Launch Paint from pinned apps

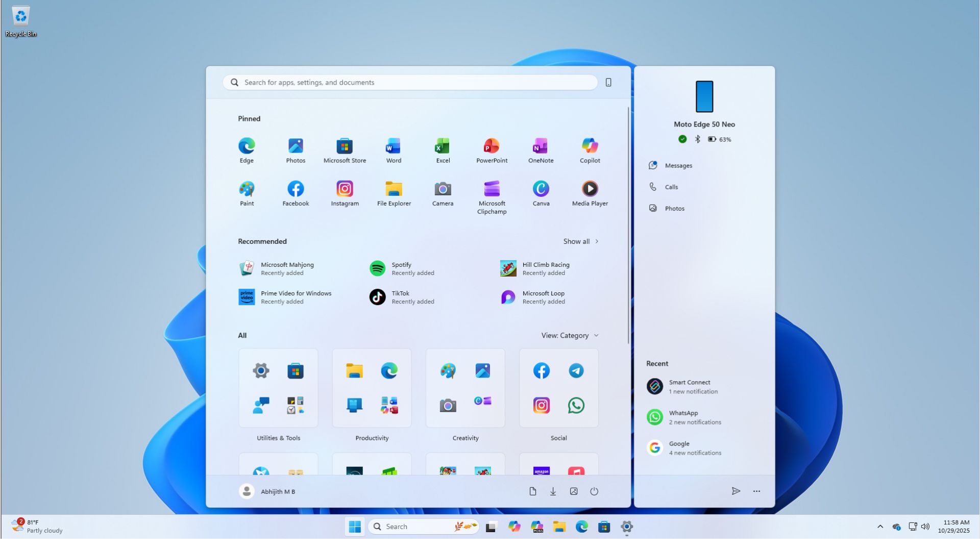[x=247, y=189]
